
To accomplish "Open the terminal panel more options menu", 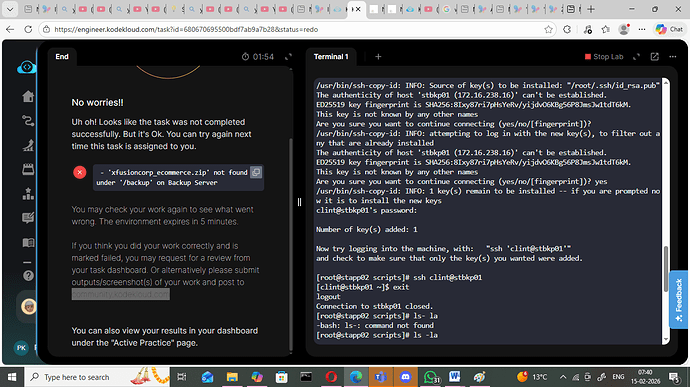I will [x=673, y=57].
